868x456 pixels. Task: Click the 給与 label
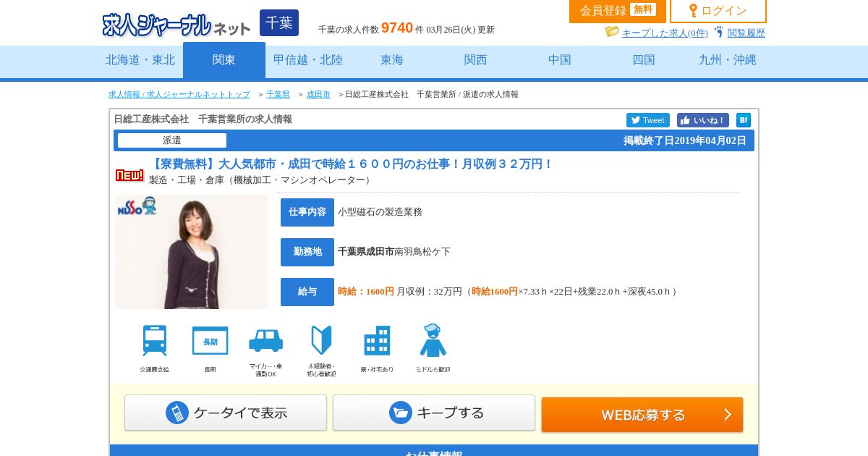click(x=307, y=292)
